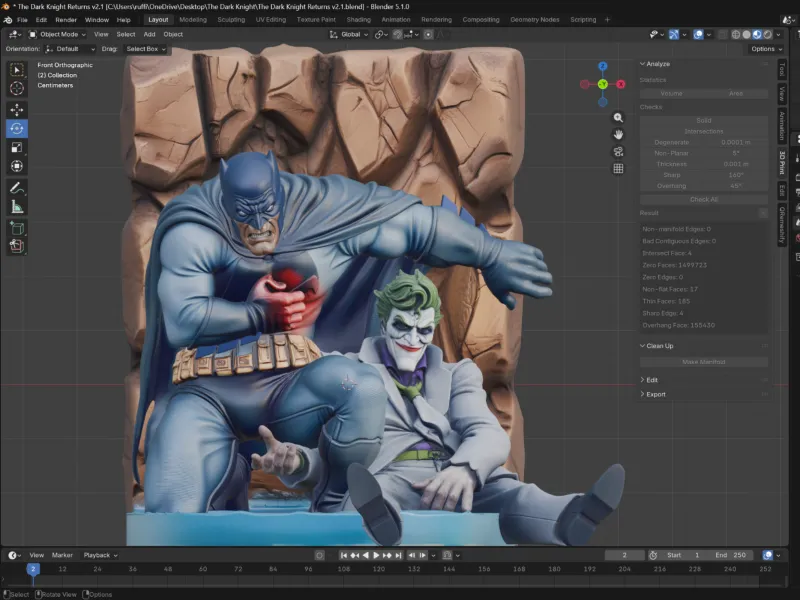Switch perspective/orthographic grid icon
Screen dimensions: 800x600
pos(618,168)
